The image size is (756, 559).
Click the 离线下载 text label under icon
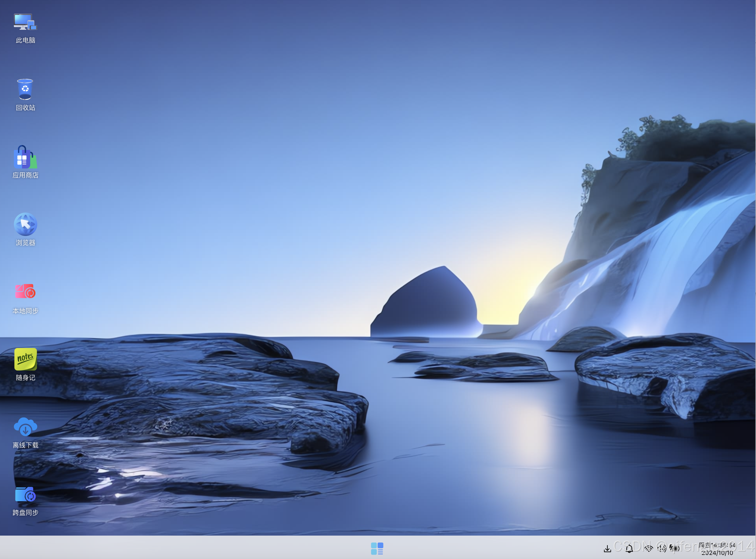click(x=25, y=445)
